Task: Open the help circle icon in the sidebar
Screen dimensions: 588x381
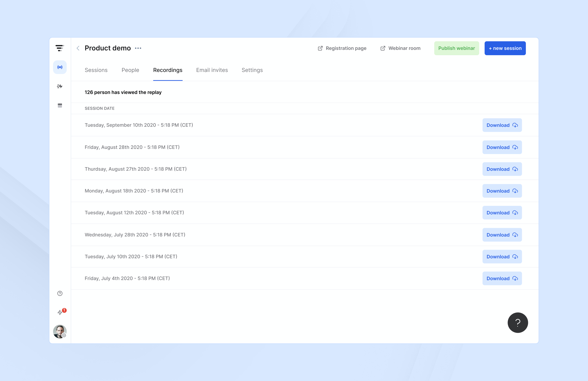Action: [60, 294]
